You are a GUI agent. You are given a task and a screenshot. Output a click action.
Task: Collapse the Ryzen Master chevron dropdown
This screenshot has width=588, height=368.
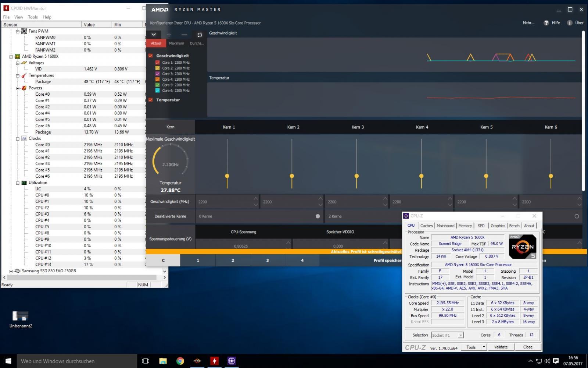coord(154,35)
